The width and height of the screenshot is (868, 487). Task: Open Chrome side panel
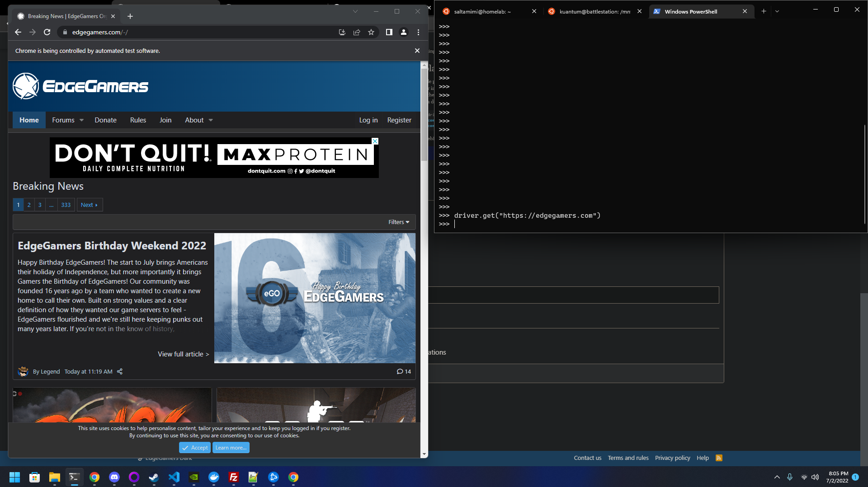[x=389, y=32]
